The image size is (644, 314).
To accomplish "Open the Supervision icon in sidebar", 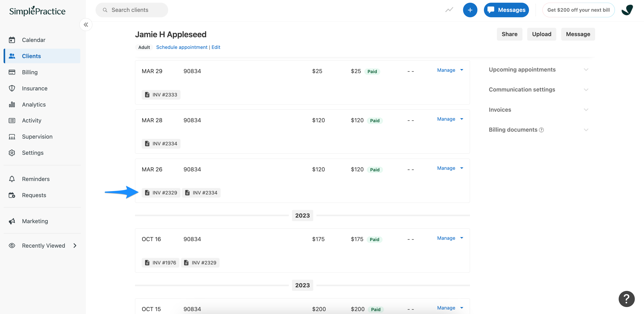I will point(12,137).
